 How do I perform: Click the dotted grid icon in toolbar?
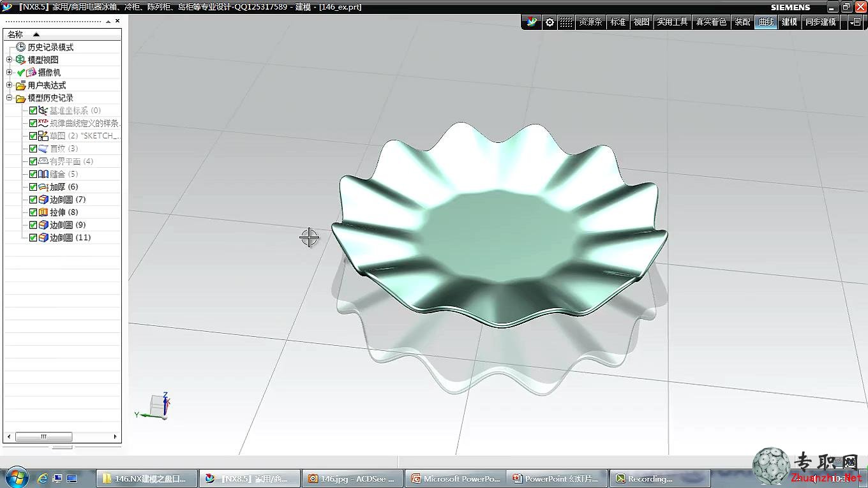566,22
